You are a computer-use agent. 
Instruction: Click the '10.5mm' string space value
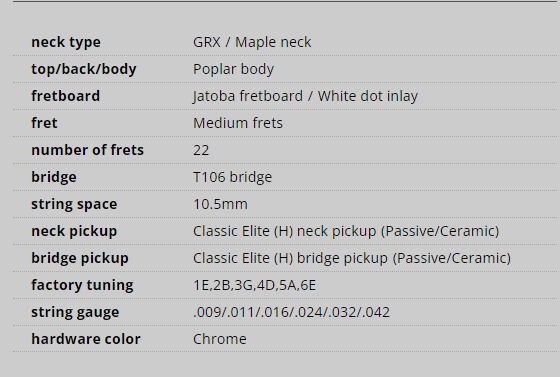(x=220, y=204)
